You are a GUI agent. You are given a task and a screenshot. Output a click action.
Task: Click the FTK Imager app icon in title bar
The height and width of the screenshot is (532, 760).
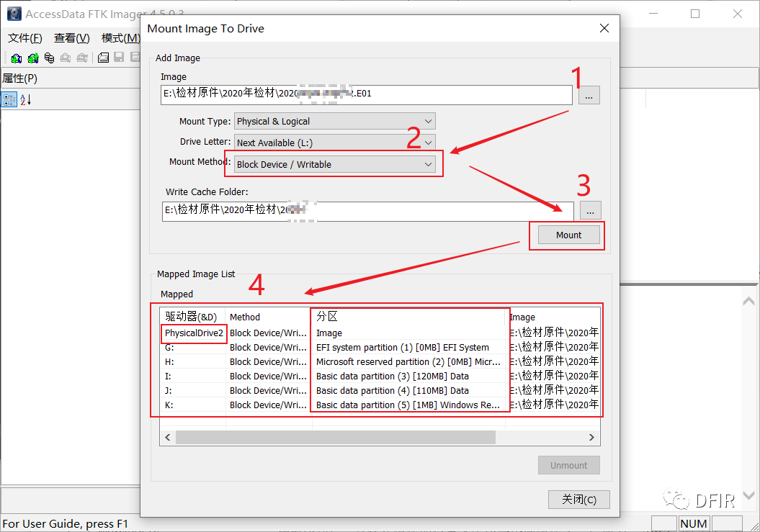coord(14,14)
